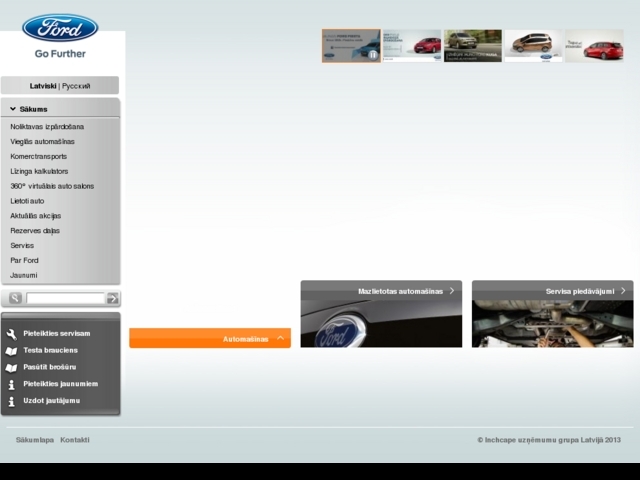Viewport: 640px width, 480px height.
Task: Click the info icon beside Uzdot jautājumu
Action: (x=11, y=402)
